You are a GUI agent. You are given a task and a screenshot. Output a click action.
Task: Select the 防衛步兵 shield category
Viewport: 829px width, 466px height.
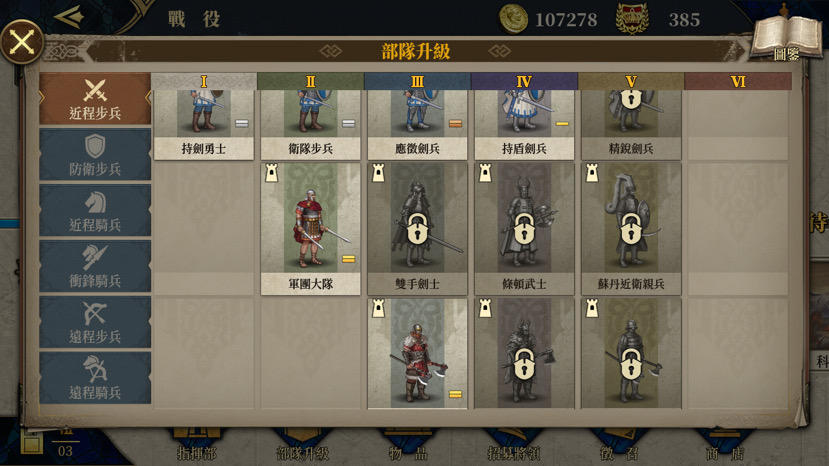pyautogui.click(x=95, y=155)
